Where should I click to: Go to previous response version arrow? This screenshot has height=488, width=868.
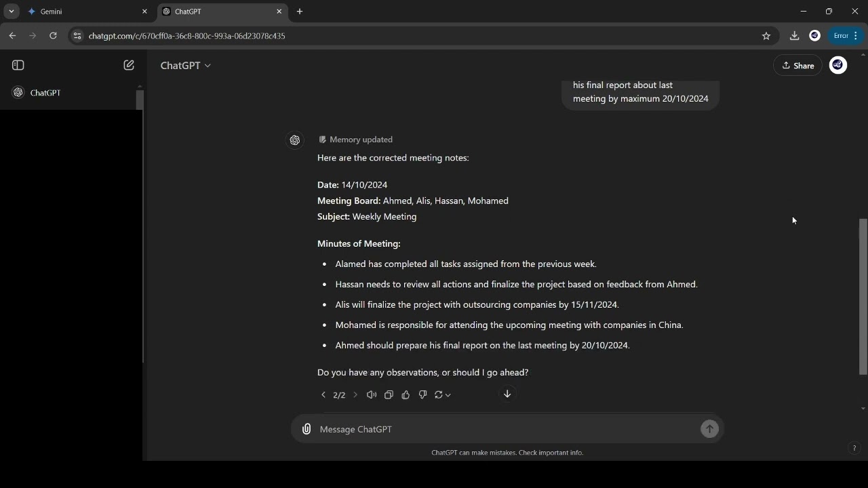323,394
